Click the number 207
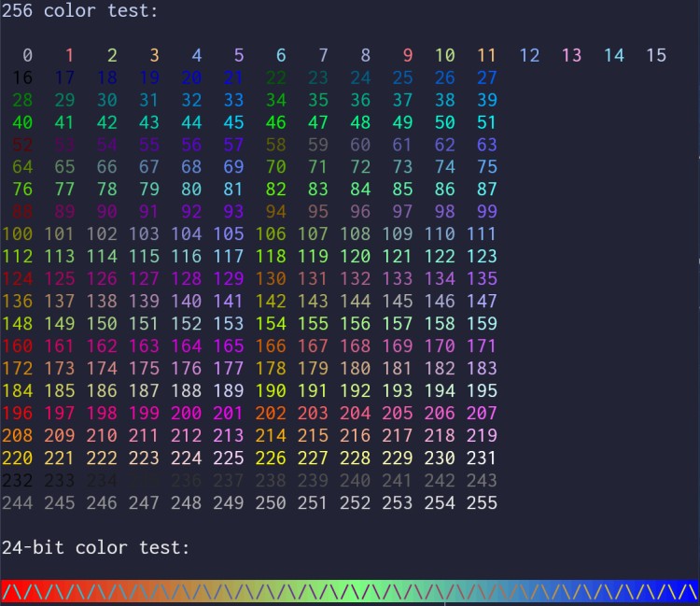 pyautogui.click(x=482, y=413)
